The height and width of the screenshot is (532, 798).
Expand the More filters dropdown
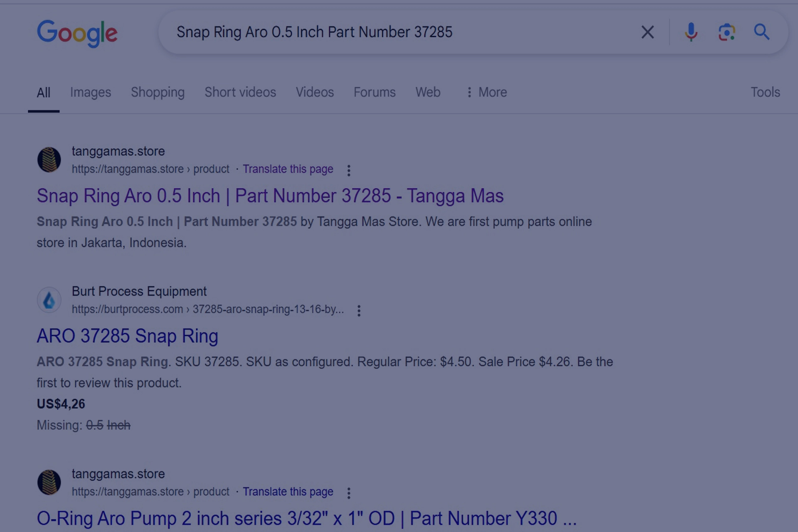[x=486, y=92]
